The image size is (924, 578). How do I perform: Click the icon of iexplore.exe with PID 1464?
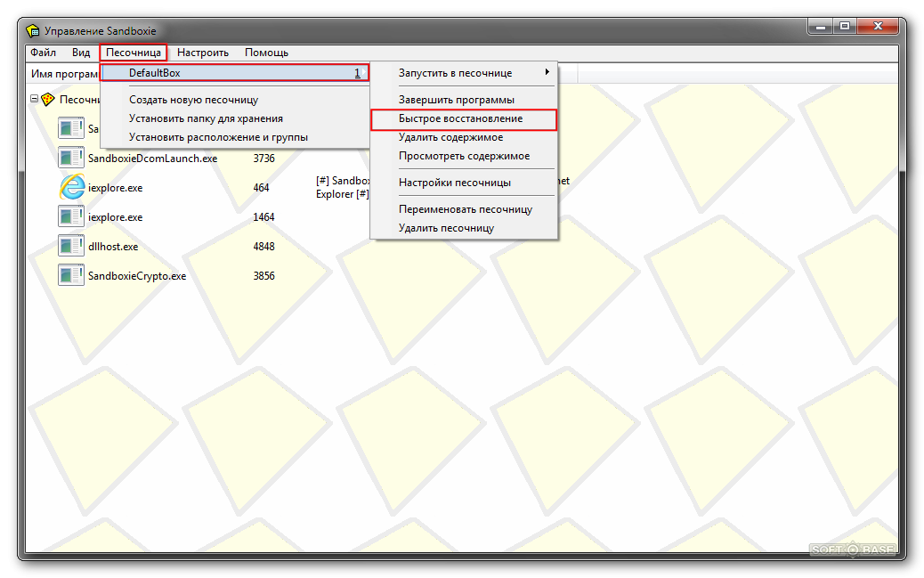coord(71,216)
